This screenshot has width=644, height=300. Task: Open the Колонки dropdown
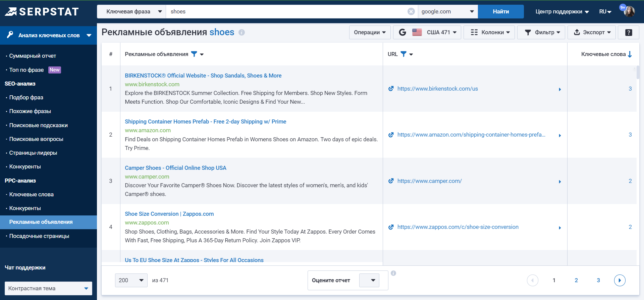[x=489, y=32]
